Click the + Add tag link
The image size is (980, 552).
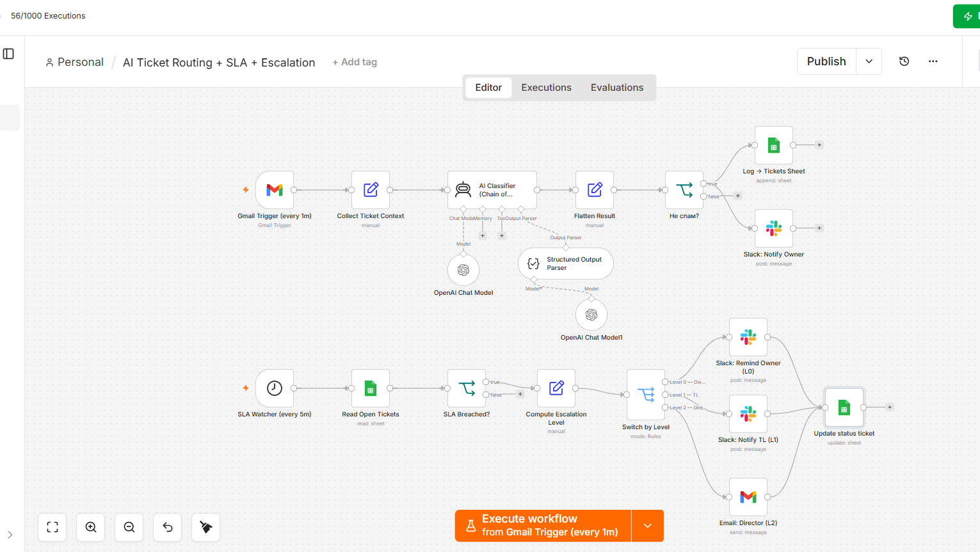pos(355,62)
